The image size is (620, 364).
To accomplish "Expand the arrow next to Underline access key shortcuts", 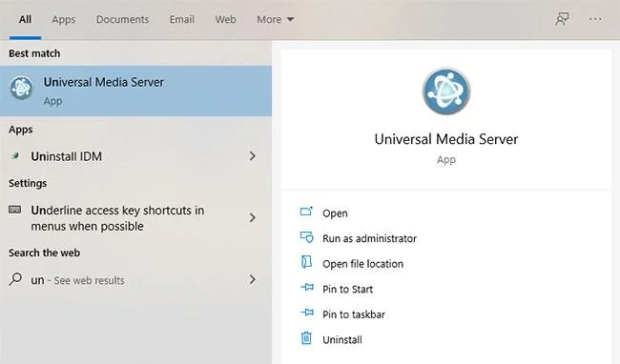I will (252, 217).
